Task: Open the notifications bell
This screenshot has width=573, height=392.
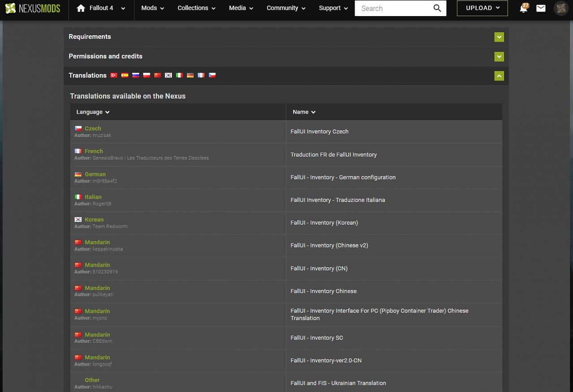Action: point(523,8)
